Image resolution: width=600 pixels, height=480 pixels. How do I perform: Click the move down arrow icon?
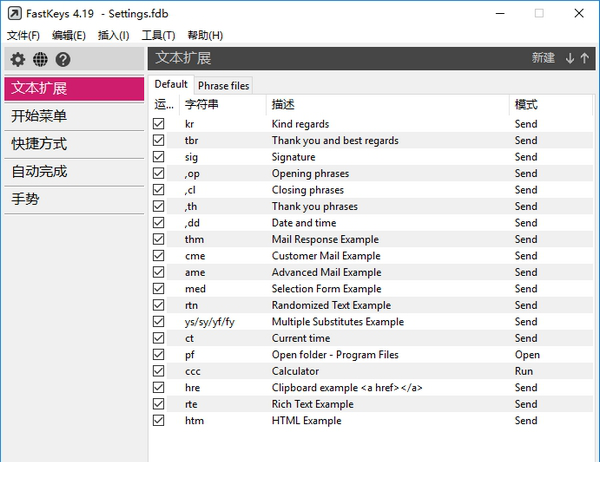570,58
